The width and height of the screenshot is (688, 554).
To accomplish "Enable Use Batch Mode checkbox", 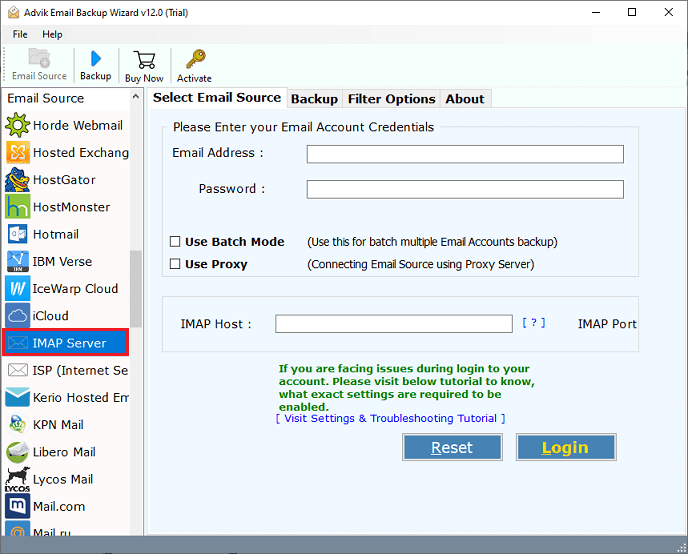I will coord(175,242).
